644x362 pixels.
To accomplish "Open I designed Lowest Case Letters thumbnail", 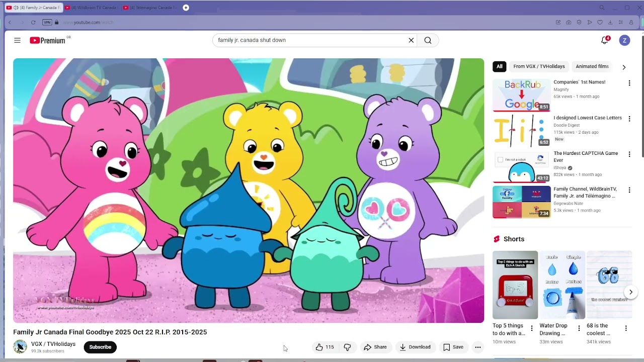I will 521,131.
